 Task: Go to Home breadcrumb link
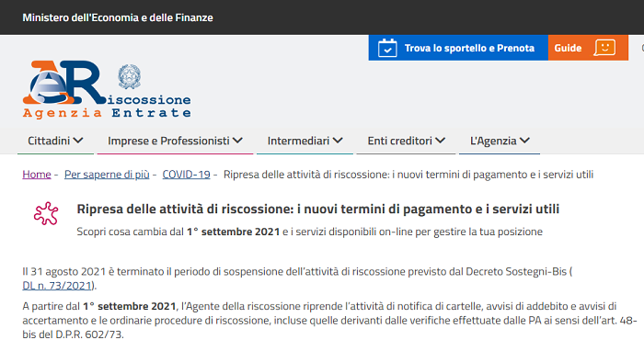[x=37, y=175]
